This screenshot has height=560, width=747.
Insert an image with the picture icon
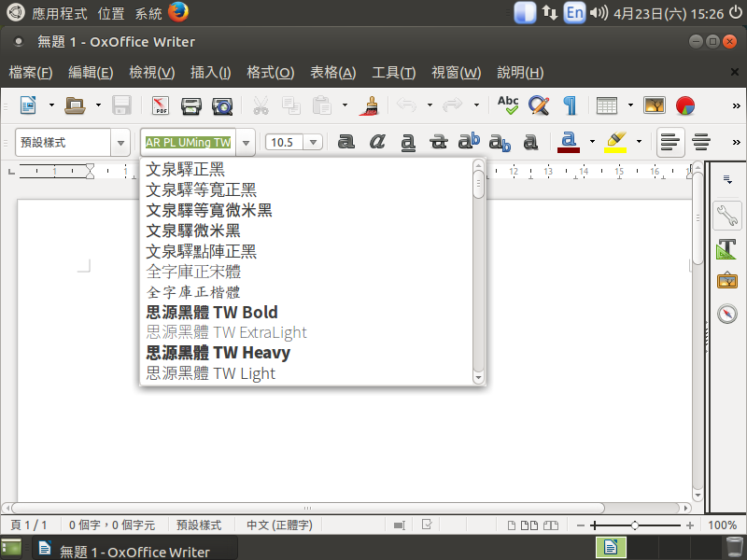click(x=655, y=105)
